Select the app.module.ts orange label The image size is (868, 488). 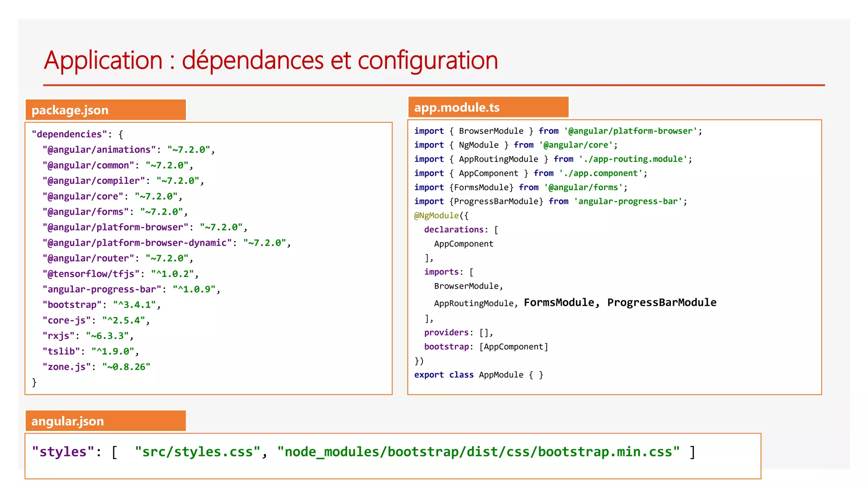tap(488, 107)
